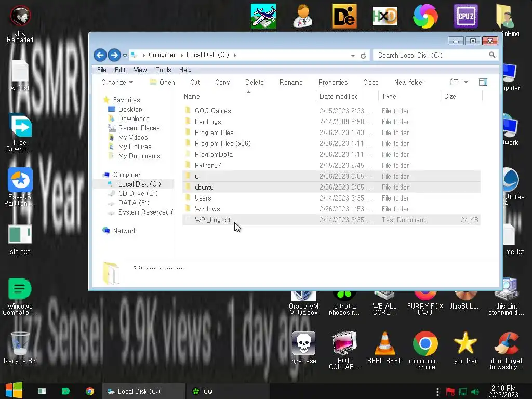Select sfc.exe desktop icon
Viewport: 532px width, 399px height.
pos(20,240)
